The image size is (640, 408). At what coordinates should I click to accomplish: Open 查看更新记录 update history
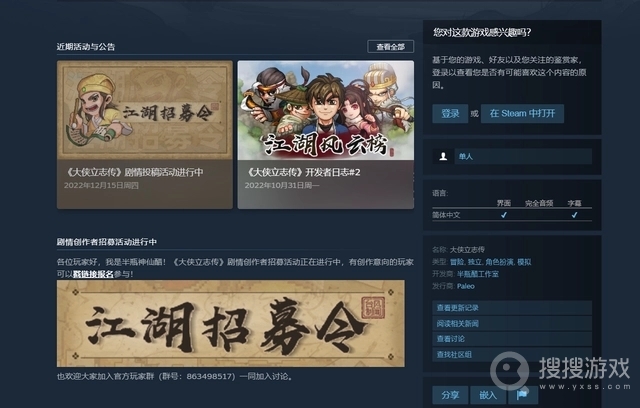(512, 308)
